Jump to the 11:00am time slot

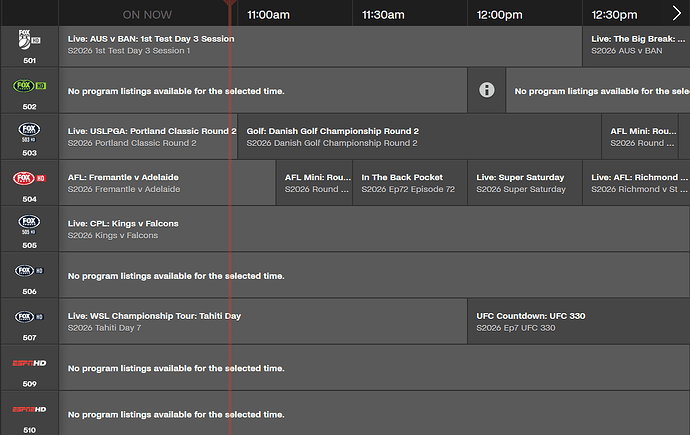coord(268,15)
